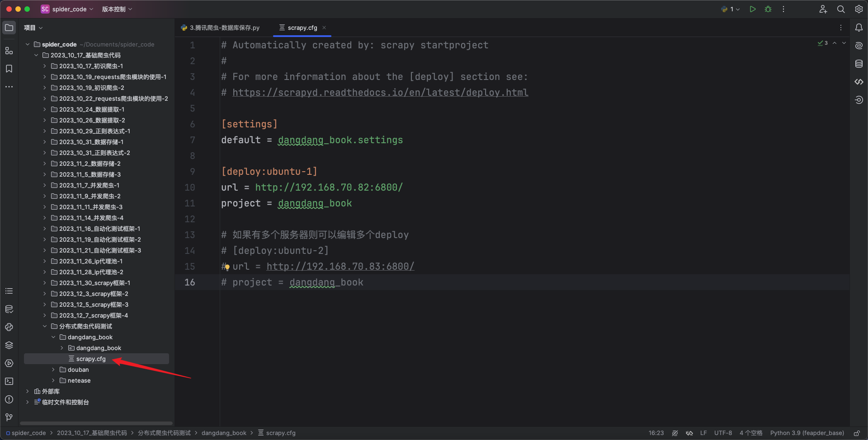868x440 pixels.
Task: Expand the netease folder
Action: pyautogui.click(x=53, y=380)
